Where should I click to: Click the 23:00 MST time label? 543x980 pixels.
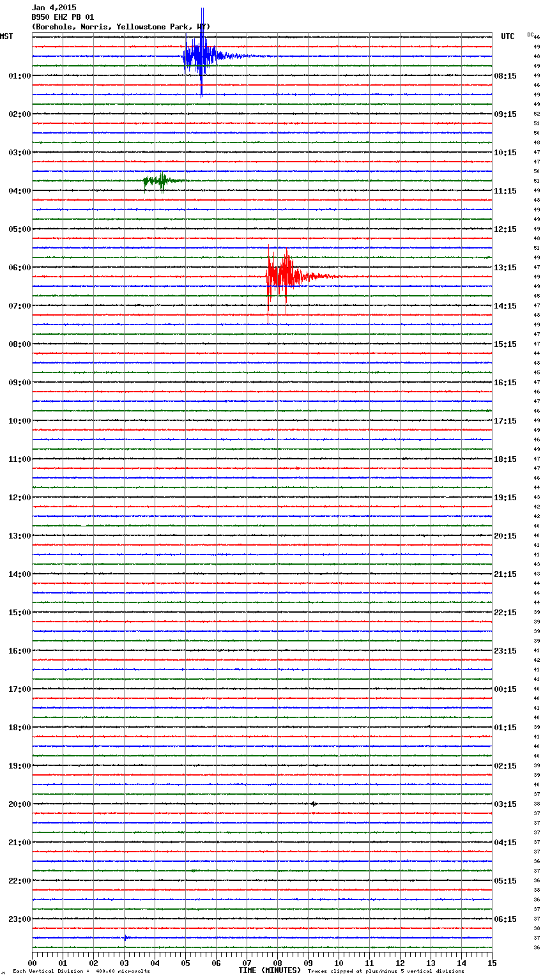point(19,919)
